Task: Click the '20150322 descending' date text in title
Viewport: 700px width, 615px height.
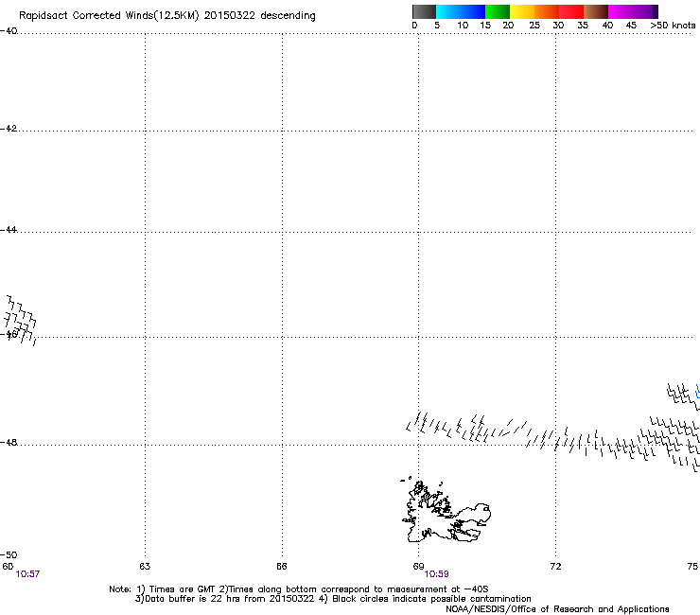Action: [x=260, y=16]
